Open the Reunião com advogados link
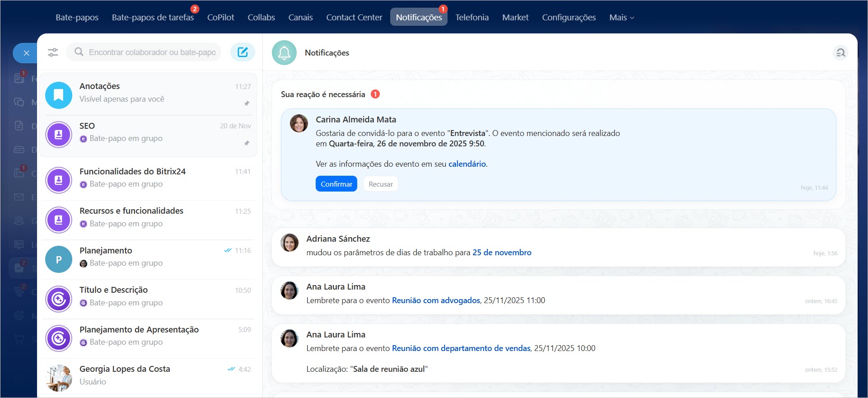 point(435,300)
